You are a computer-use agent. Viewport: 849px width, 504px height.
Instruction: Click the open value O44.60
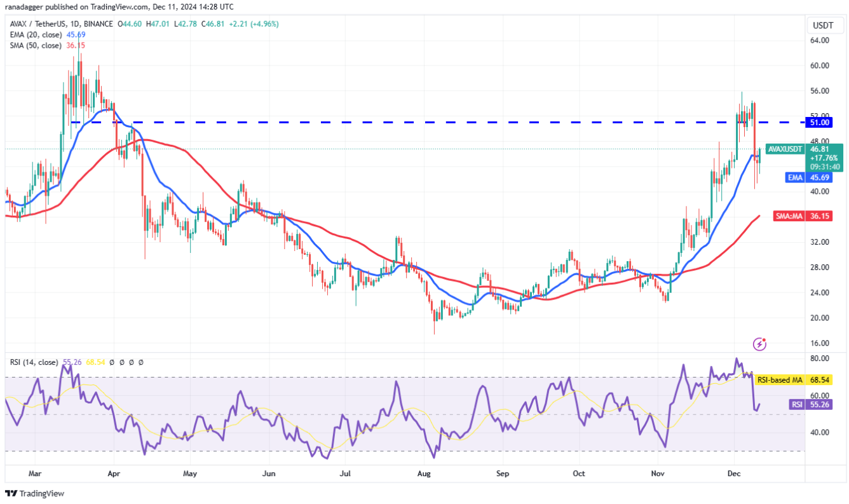point(130,24)
